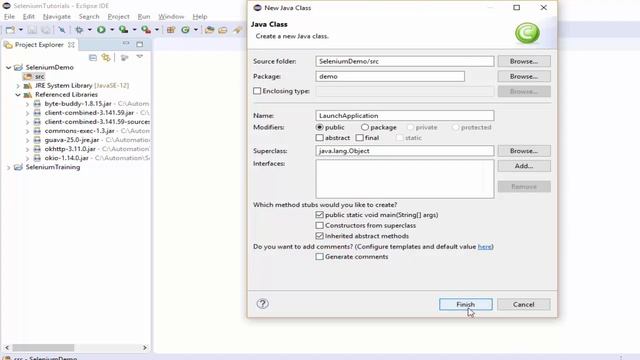Viewport: 640px width, 360px height.
Task: Click the New Java Class toolbar icon
Action: [185, 30]
